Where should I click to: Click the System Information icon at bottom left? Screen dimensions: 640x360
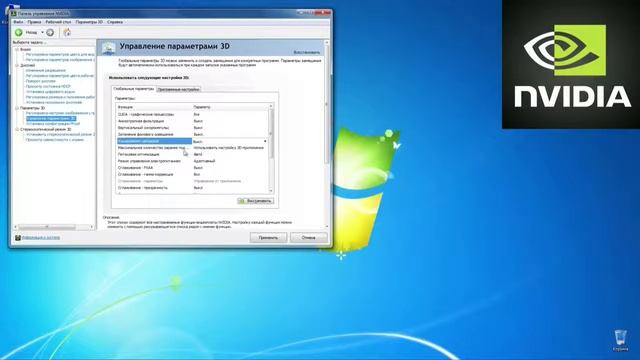18,238
